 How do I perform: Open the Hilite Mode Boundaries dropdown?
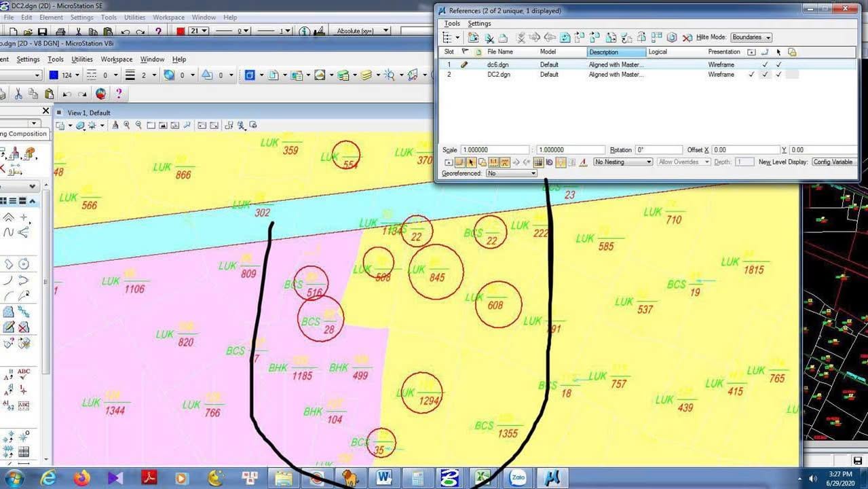pyautogui.click(x=751, y=37)
